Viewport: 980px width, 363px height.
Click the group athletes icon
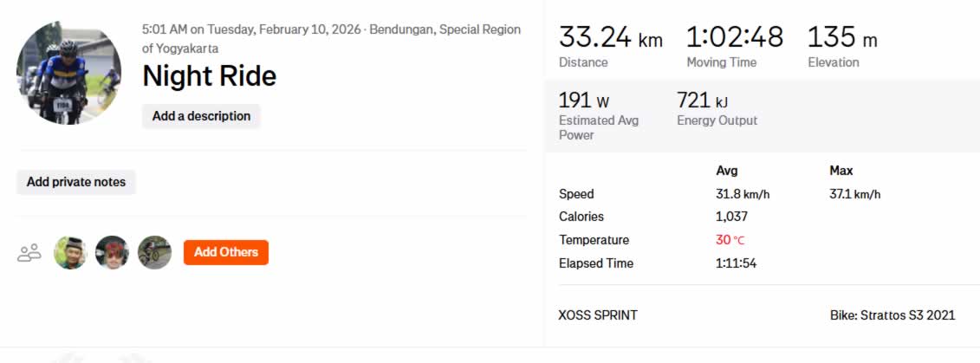click(29, 252)
